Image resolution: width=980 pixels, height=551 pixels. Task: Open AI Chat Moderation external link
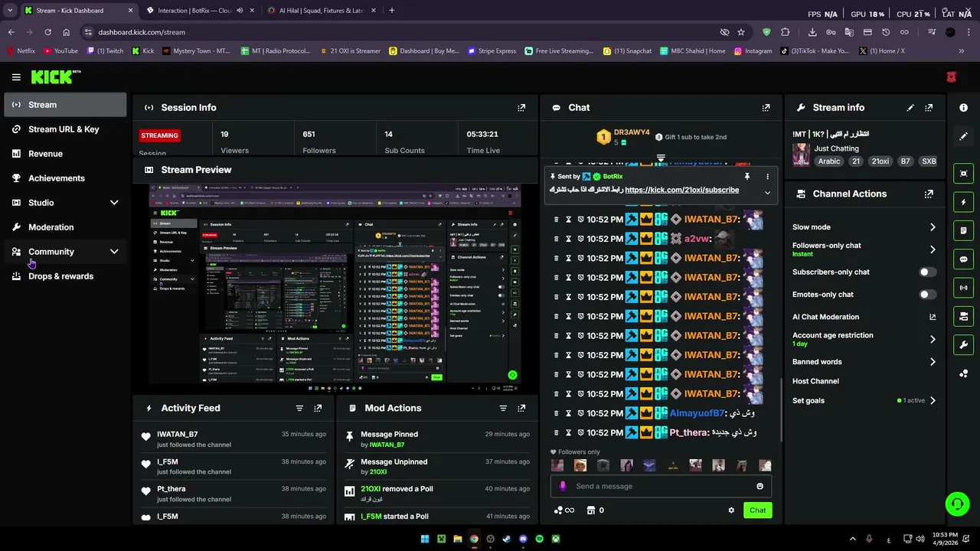933,317
